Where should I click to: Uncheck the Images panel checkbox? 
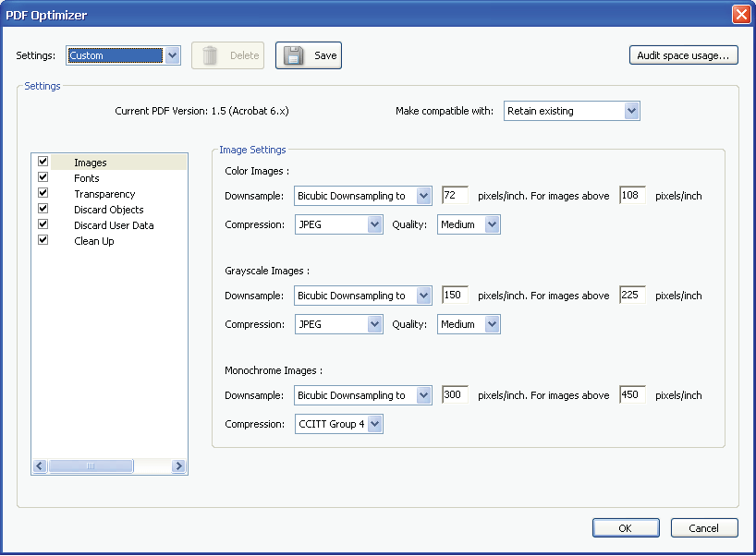tap(43, 162)
